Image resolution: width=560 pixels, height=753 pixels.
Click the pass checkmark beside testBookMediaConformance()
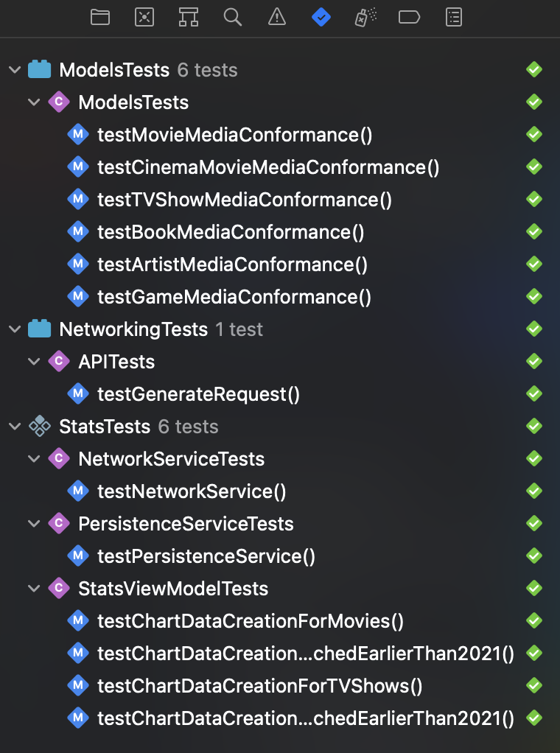pyautogui.click(x=534, y=232)
